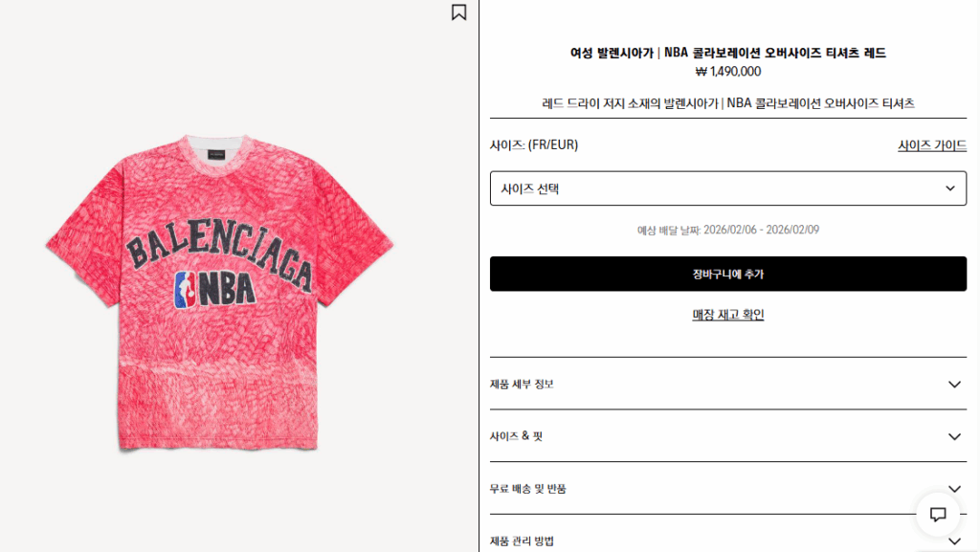The image size is (980, 552).
Task: Click the red Balenciaga NBA T-shirt image
Action: pyautogui.click(x=219, y=292)
